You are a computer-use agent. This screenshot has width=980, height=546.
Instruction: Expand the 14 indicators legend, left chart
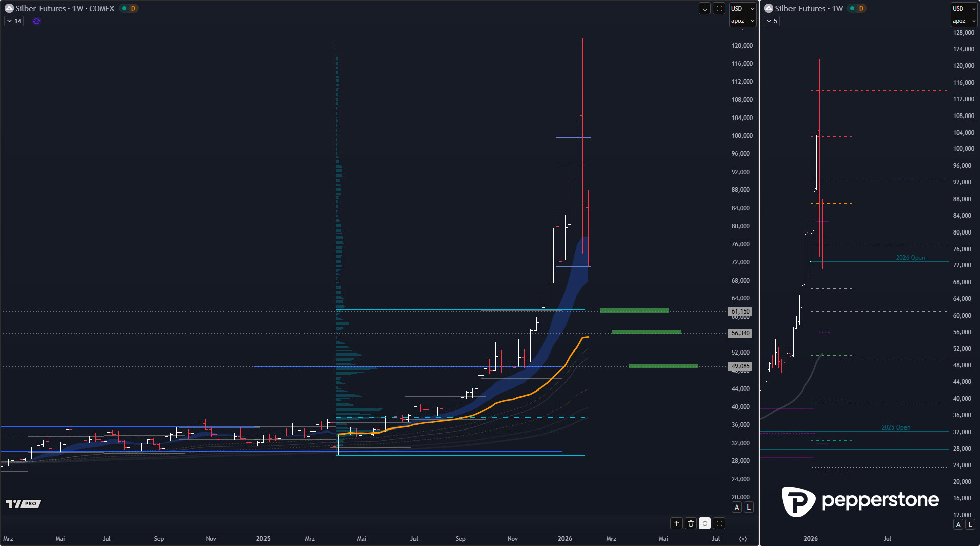pyautogui.click(x=14, y=21)
